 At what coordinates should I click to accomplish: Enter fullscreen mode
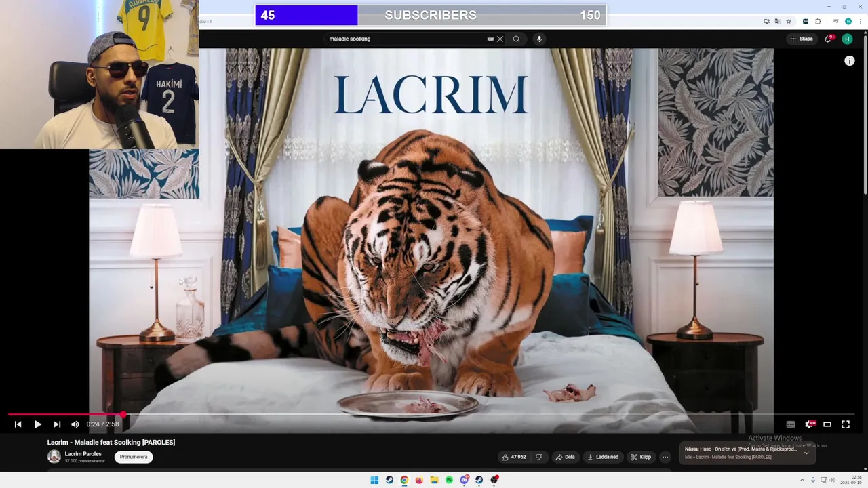(x=846, y=424)
